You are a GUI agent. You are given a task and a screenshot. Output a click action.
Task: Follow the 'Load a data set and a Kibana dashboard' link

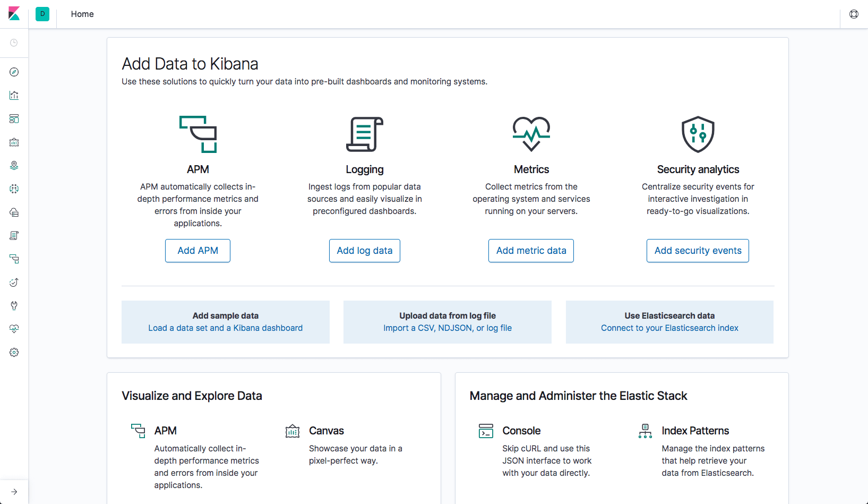(226, 328)
